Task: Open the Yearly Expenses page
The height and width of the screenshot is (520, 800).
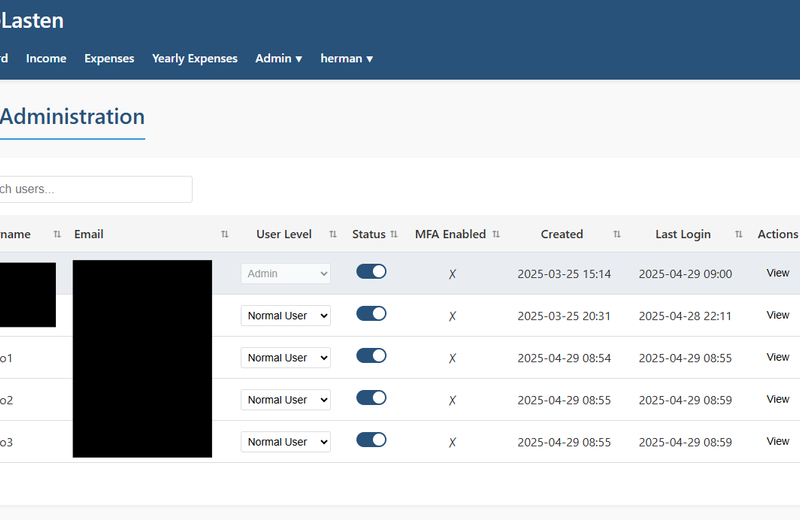Action: click(x=194, y=59)
